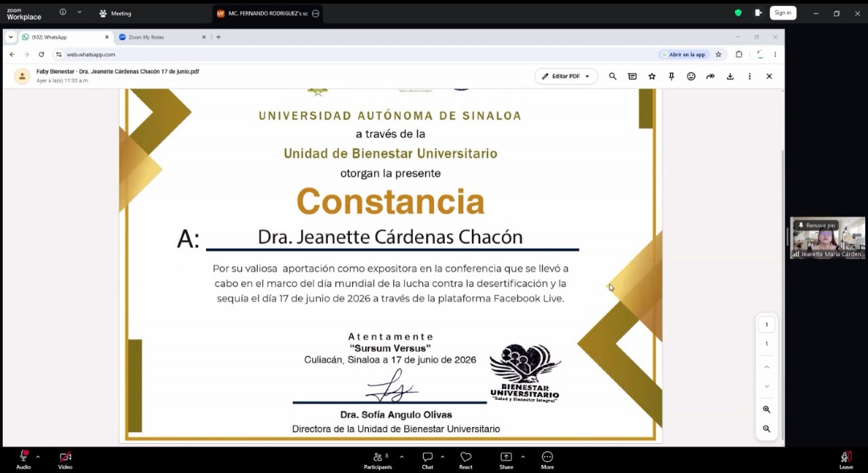
Task: Toggle camera with Video button
Action: [65, 459]
